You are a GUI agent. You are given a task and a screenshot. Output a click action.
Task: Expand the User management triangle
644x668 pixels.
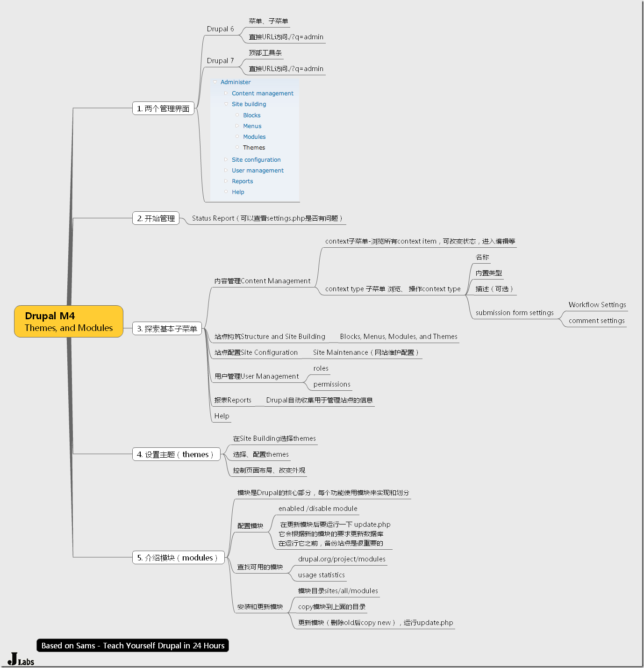point(226,171)
